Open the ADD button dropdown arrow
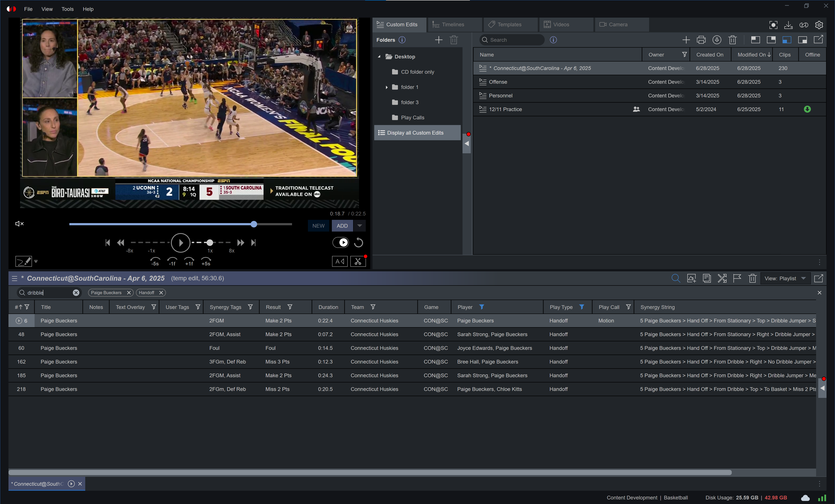The height and width of the screenshot is (504, 835). pos(360,226)
